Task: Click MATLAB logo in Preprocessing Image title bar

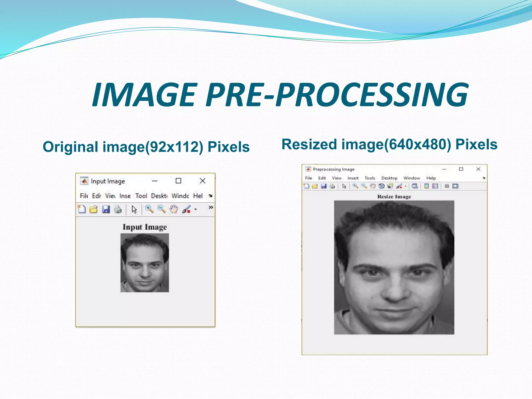Action: [x=308, y=169]
